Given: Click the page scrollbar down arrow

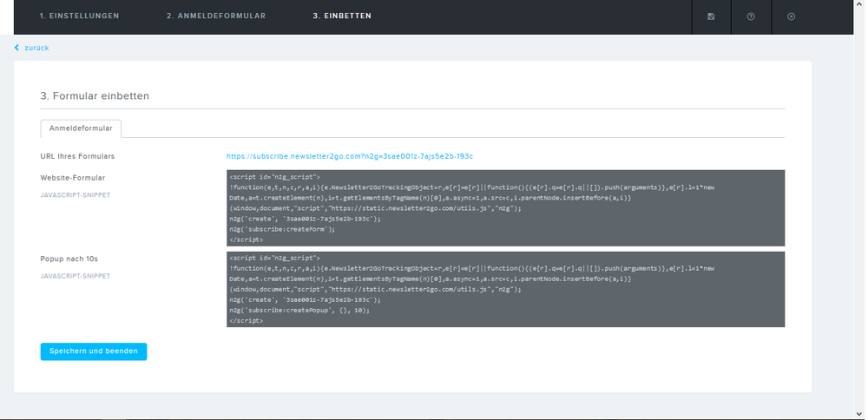Looking at the screenshot, I should pyautogui.click(x=858, y=415).
